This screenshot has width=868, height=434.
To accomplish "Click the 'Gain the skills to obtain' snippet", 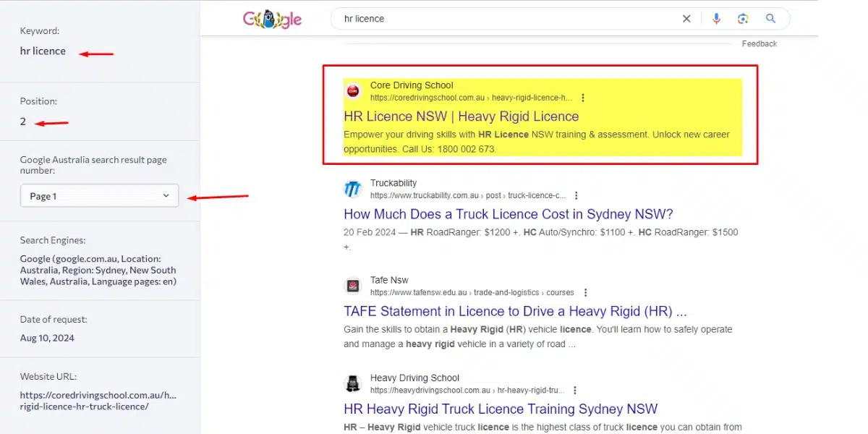I will click(x=538, y=336).
